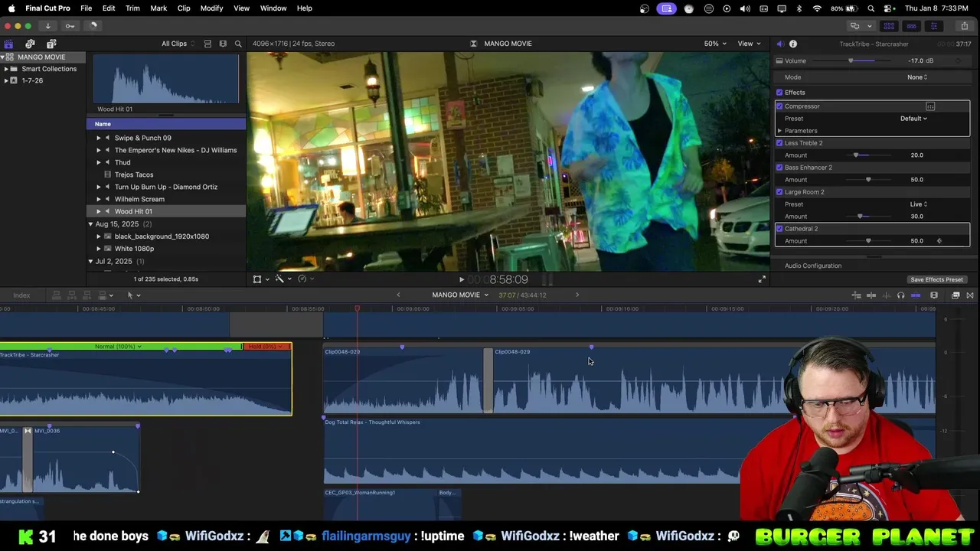Toggle the solo headphones button

click(900, 295)
